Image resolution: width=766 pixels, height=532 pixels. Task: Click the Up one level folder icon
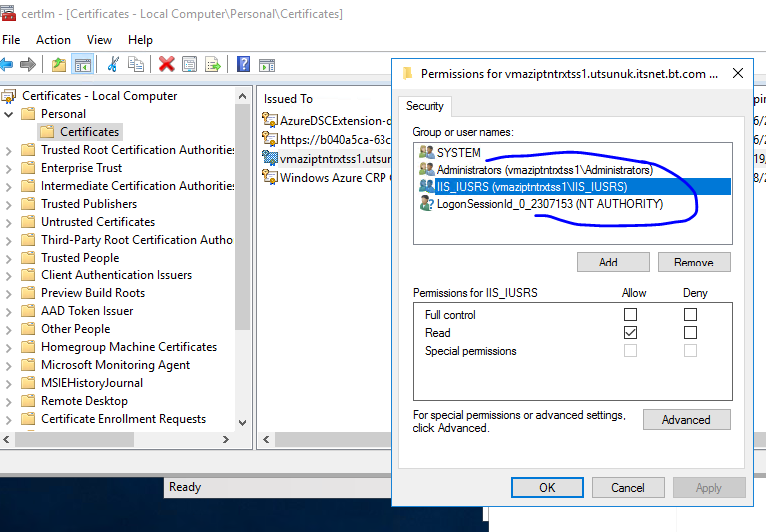pos(59,64)
